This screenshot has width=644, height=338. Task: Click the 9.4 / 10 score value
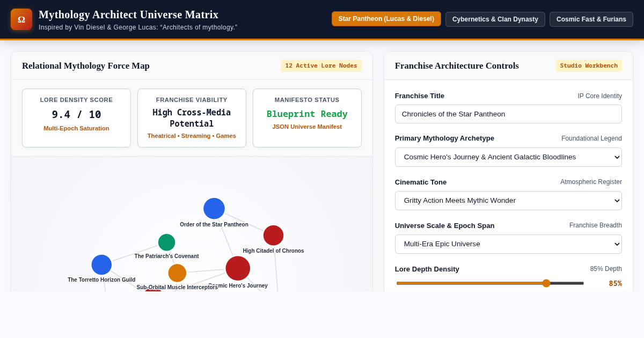[x=76, y=114]
